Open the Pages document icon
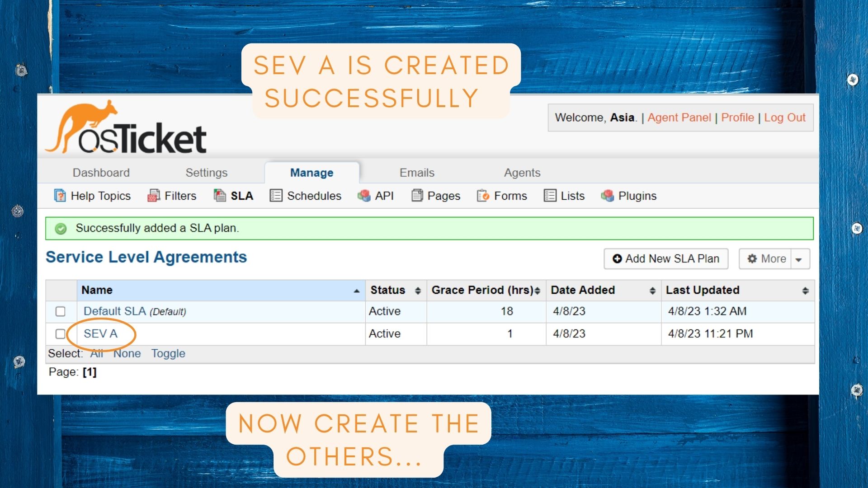Viewport: 868px width, 488px height. pyautogui.click(x=417, y=196)
